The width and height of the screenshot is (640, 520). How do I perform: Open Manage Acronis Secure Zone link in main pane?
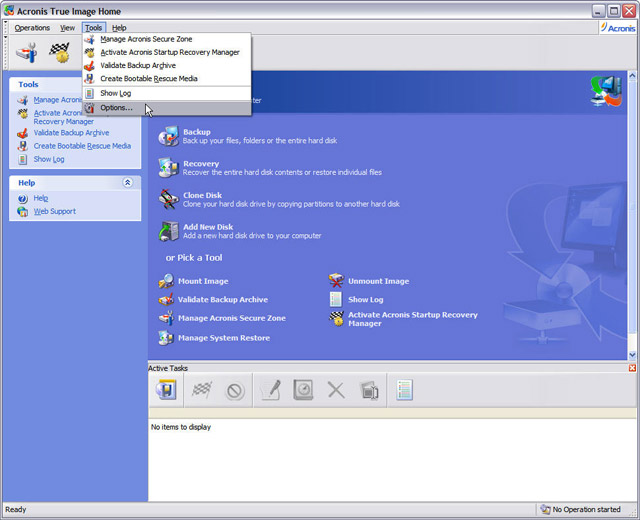pyautogui.click(x=231, y=318)
